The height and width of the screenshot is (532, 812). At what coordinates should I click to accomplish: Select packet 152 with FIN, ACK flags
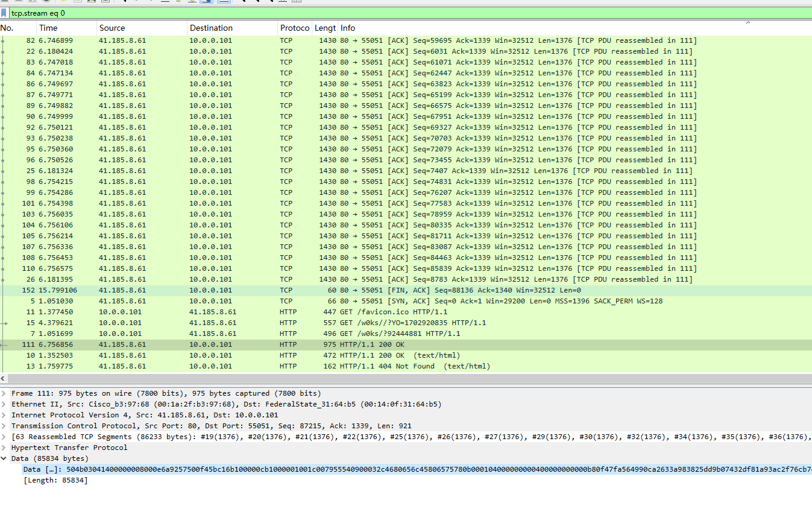(362, 290)
